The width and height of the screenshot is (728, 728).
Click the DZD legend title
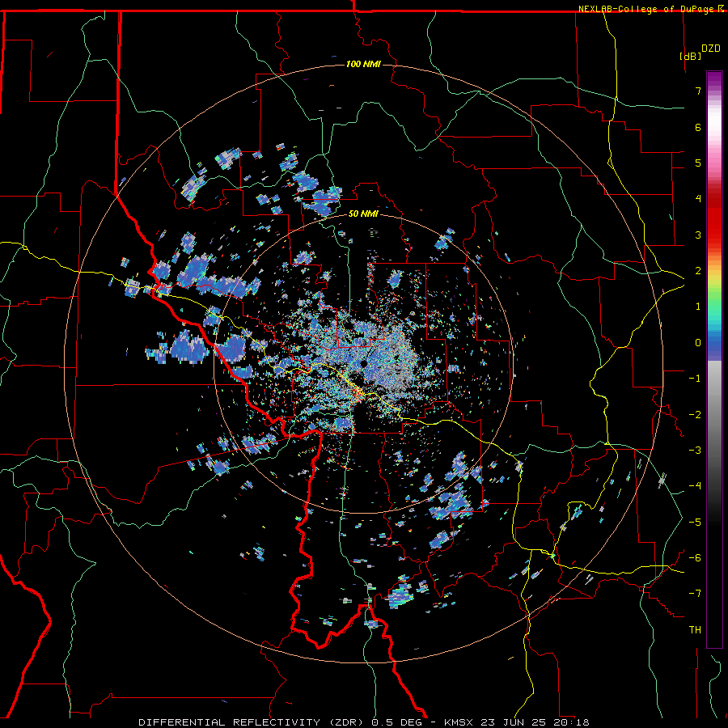[711, 49]
